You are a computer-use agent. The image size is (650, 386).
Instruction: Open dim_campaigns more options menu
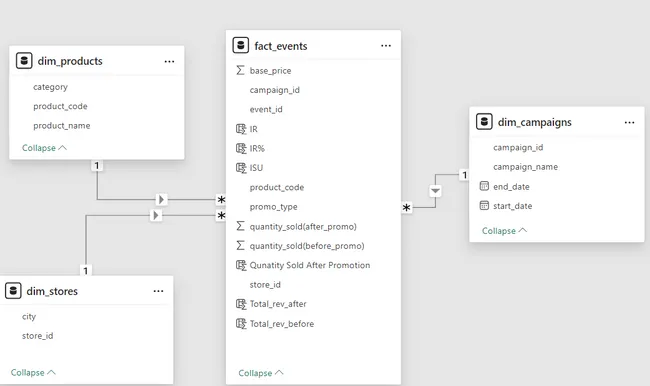629,122
